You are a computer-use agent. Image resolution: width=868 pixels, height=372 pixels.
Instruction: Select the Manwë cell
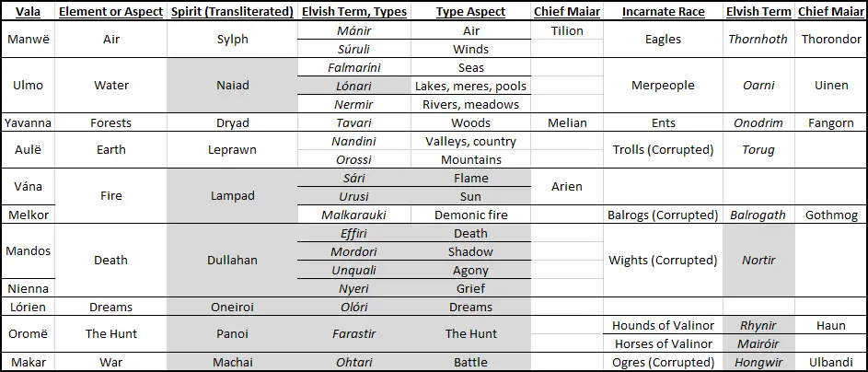click(28, 40)
